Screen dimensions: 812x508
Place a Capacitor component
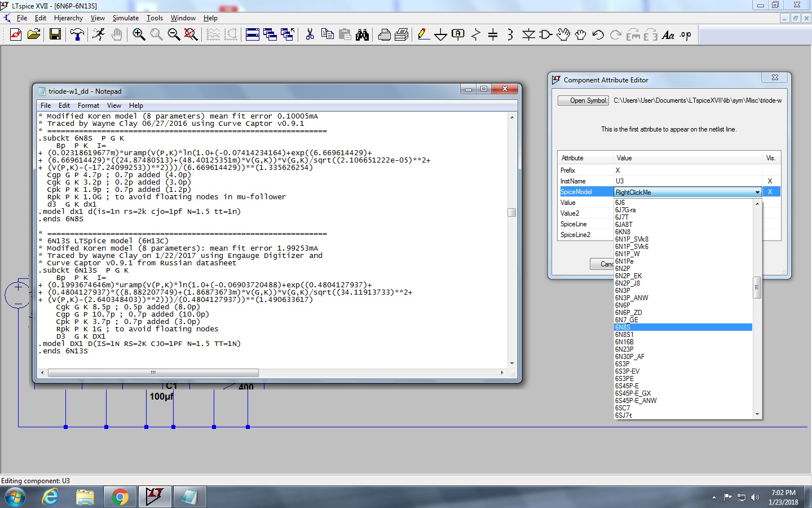pyautogui.click(x=493, y=35)
